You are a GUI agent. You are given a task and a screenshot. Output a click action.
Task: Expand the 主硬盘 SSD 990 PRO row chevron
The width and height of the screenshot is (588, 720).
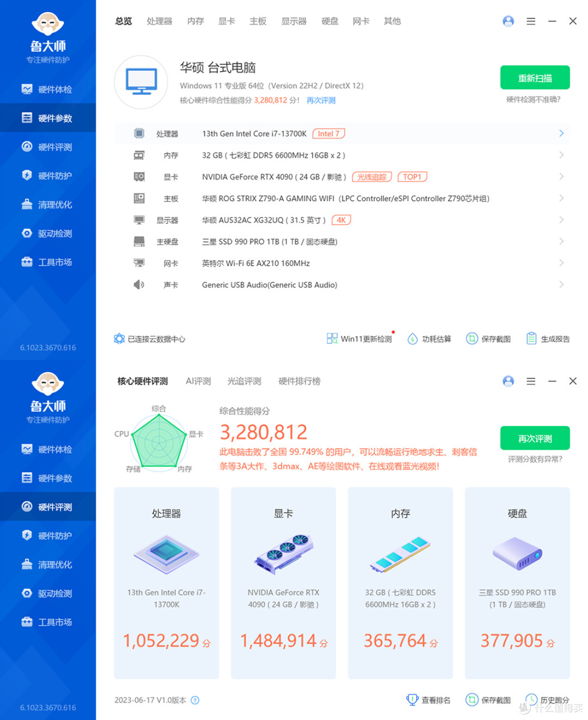click(x=561, y=241)
